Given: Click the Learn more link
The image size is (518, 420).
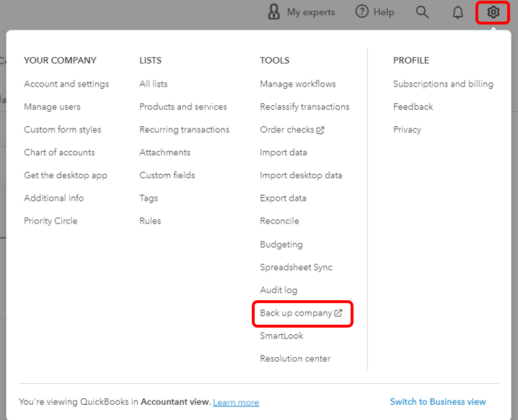Looking at the screenshot, I should [x=236, y=402].
